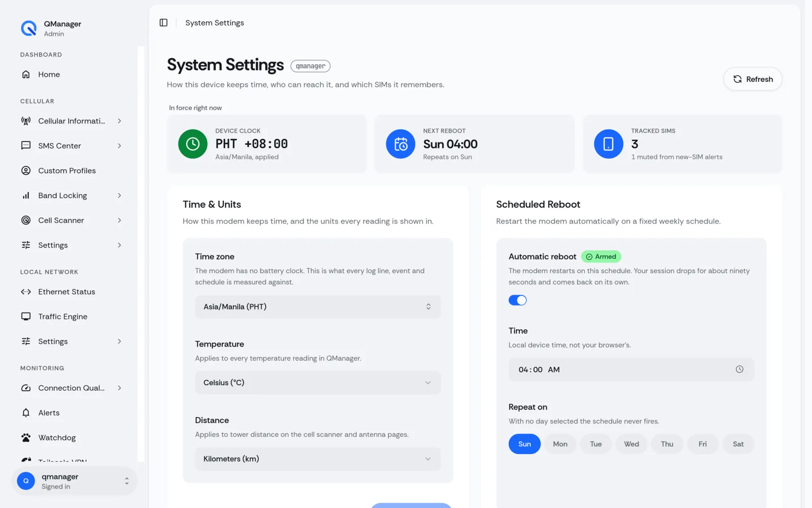Expand the Cellular Information submenu chevron
The height and width of the screenshot is (508, 812).
click(120, 121)
